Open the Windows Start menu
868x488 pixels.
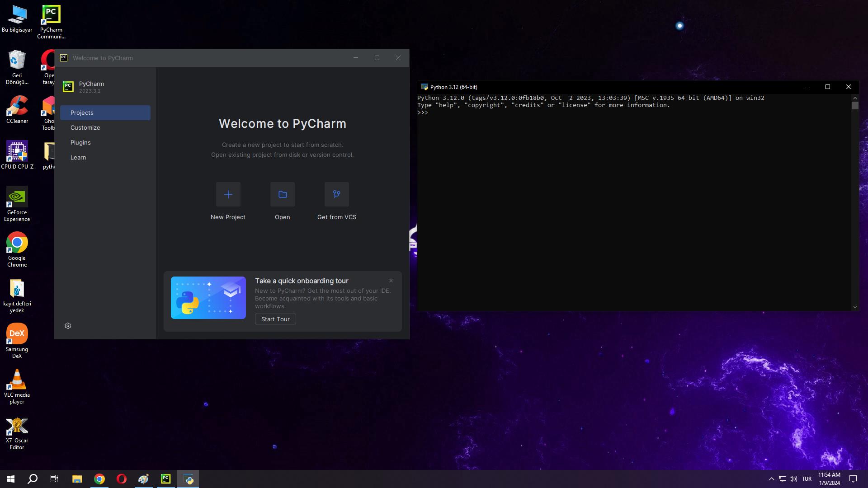point(11,479)
